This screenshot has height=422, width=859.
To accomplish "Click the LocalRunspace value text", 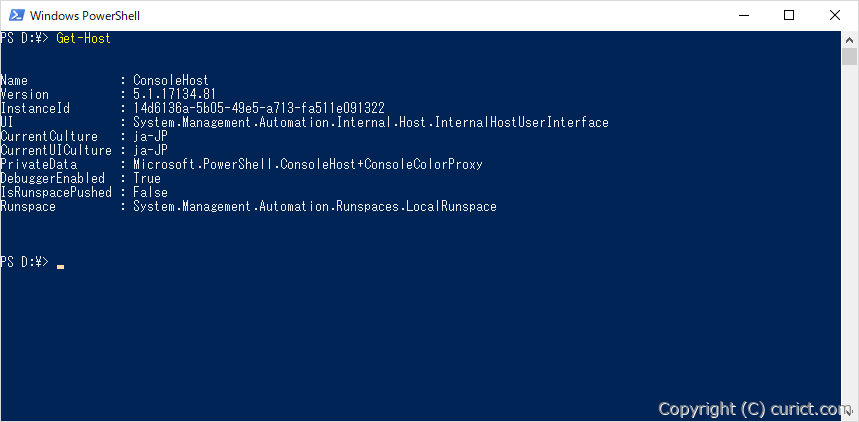I will (x=315, y=207).
